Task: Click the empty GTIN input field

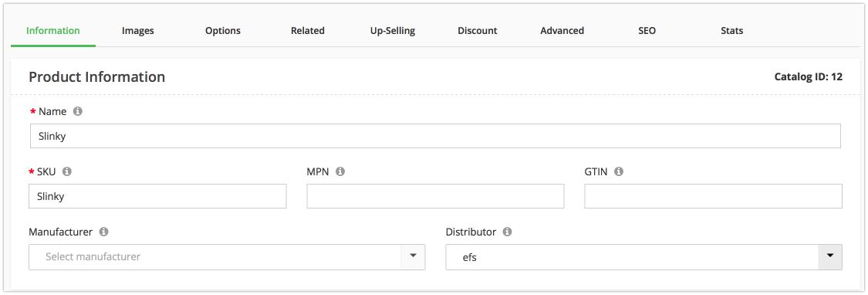Action: click(x=714, y=196)
